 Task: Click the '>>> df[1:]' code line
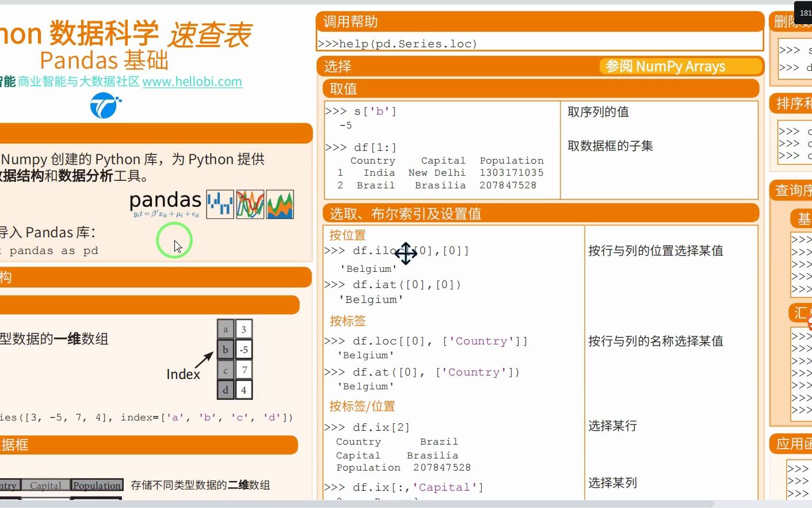(361, 147)
